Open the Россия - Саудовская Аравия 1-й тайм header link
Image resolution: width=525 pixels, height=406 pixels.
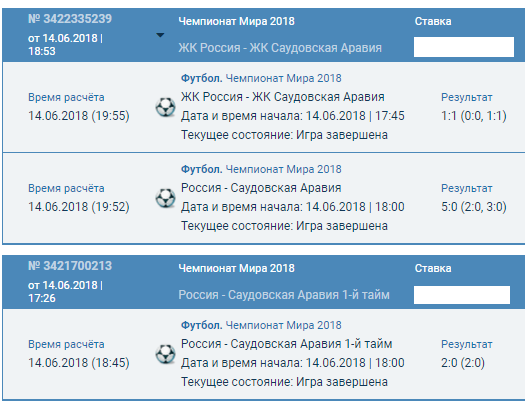[284, 295]
